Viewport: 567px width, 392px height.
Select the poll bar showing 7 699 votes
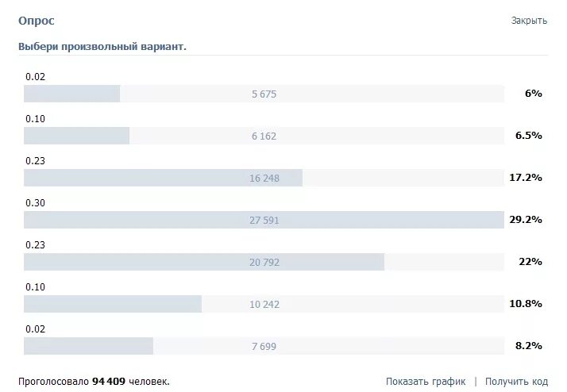tap(264, 346)
